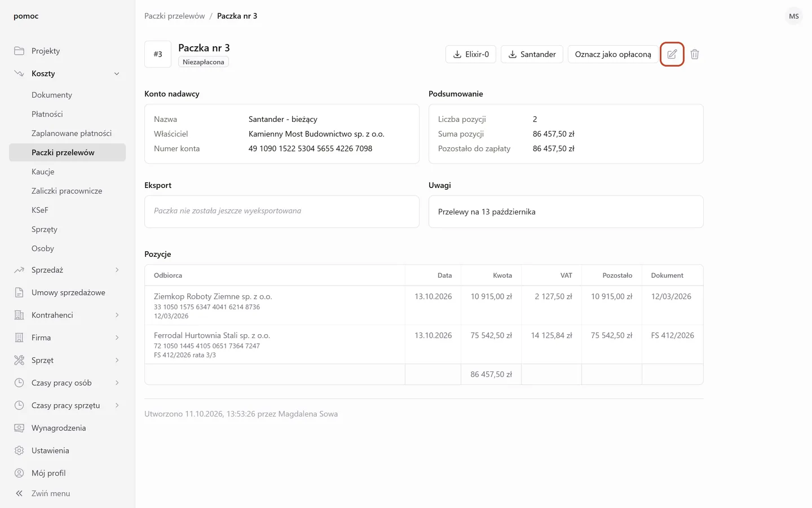Click the Kontrahenci building icon
This screenshot has width=812, height=508.
[19, 315]
